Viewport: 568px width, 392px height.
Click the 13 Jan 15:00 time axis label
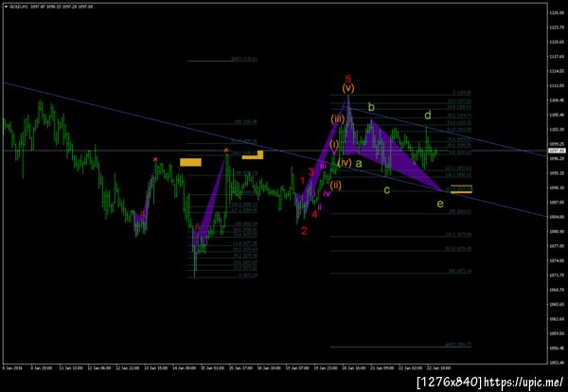(158, 368)
